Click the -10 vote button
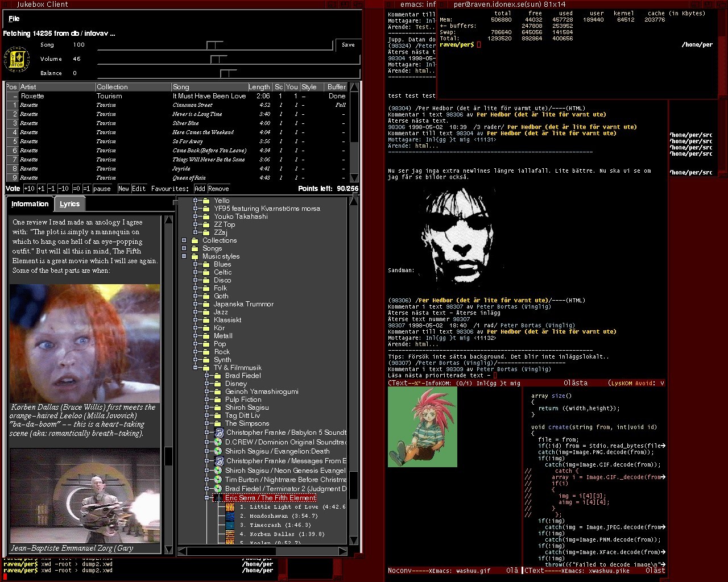 63,189
